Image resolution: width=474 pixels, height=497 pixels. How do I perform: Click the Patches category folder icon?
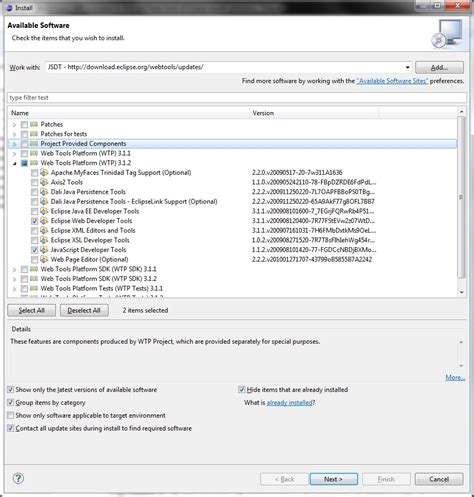click(34, 124)
